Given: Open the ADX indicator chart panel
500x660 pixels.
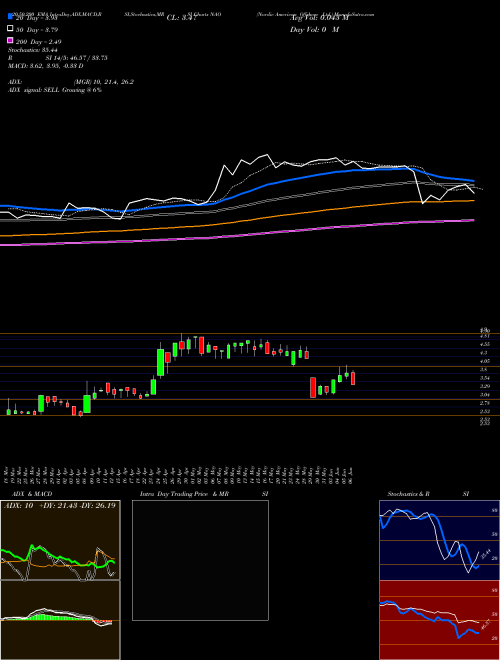Looking at the screenshot, I should coord(60,540).
